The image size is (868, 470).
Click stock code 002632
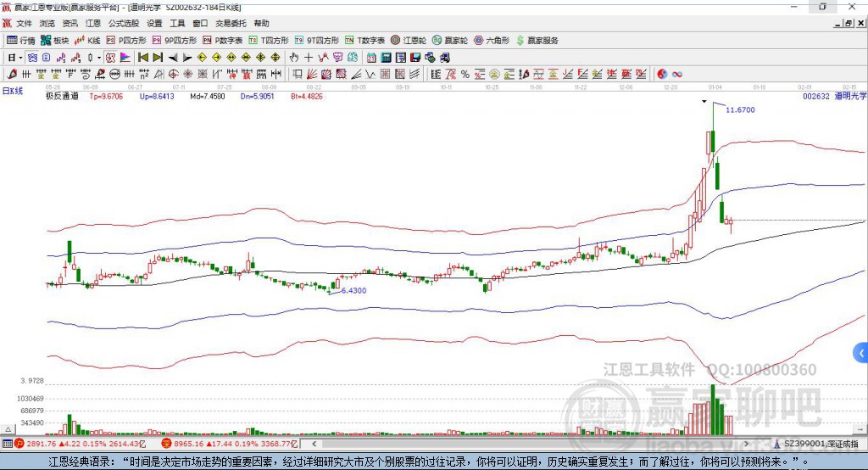pos(816,97)
